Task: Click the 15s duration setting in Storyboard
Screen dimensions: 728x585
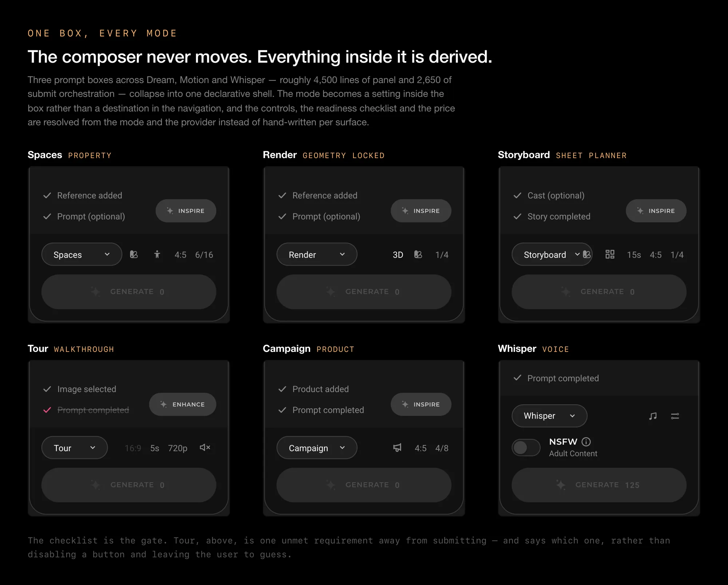Action: pyautogui.click(x=634, y=255)
